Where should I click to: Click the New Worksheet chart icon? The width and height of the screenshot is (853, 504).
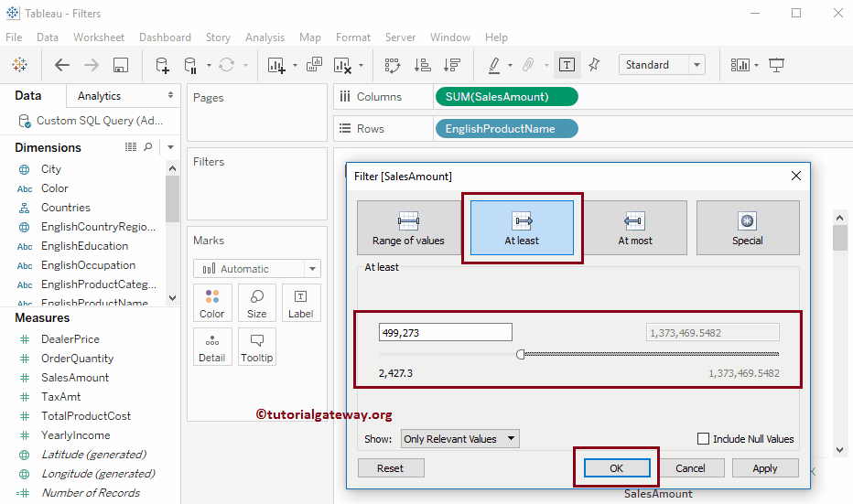[275, 65]
